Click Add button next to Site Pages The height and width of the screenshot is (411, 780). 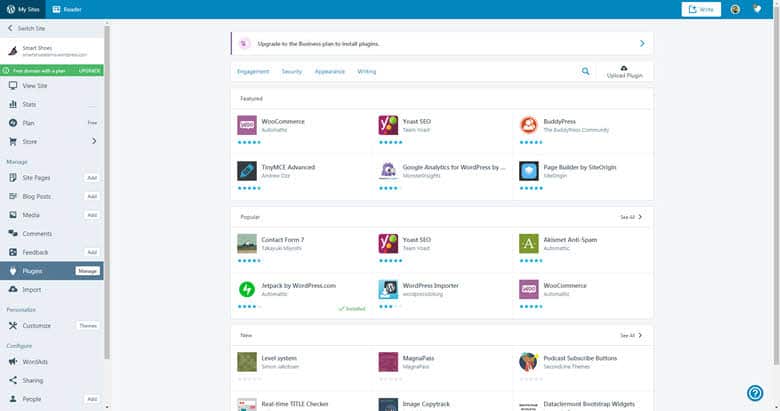[92, 178]
